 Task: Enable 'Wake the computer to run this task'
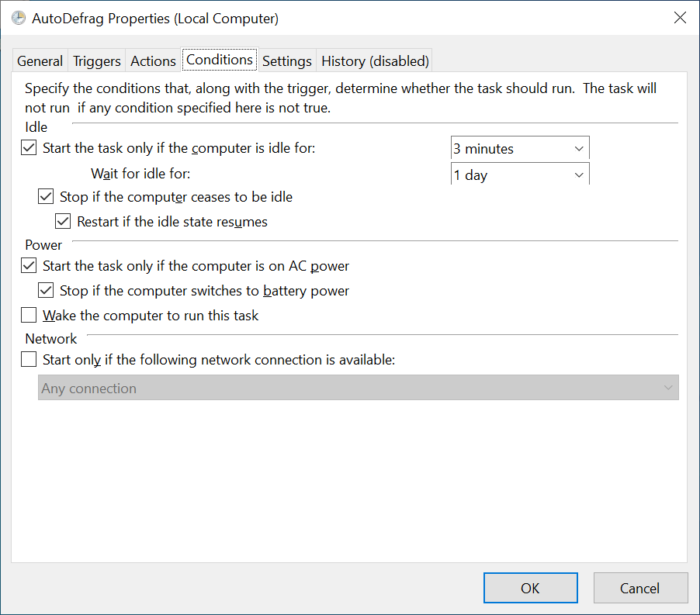click(x=29, y=316)
